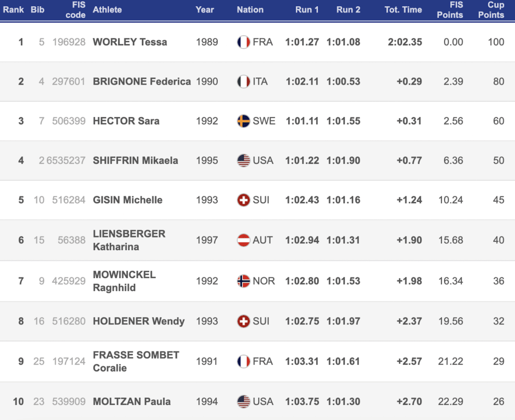Click the Austrian flag next to AUT
The image size is (515, 420).
pos(243,240)
